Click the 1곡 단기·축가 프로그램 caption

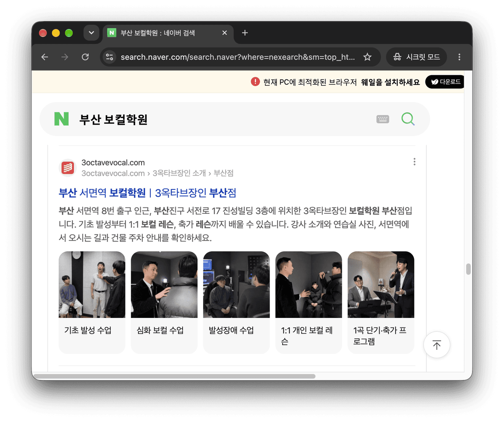pos(380,336)
